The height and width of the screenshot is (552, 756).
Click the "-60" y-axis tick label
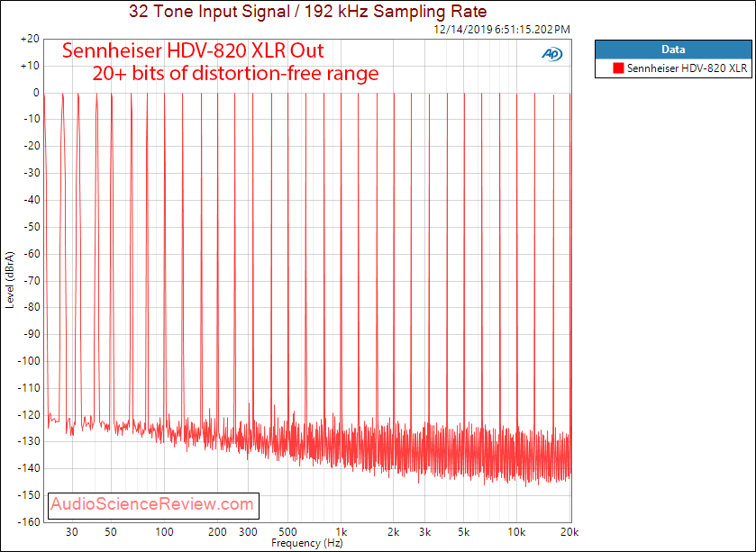click(32, 254)
